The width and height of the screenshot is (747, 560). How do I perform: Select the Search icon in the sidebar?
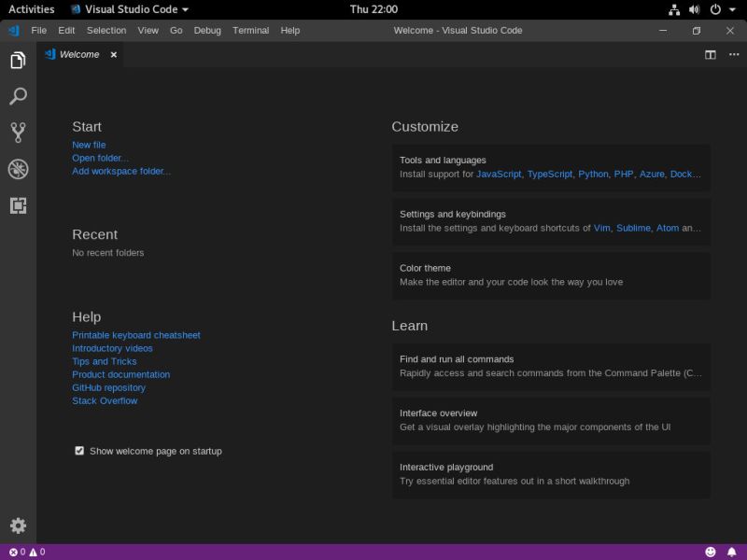[x=18, y=96]
